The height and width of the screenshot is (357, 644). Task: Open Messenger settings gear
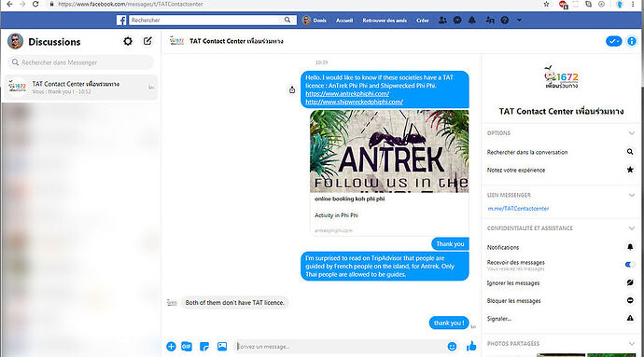click(x=128, y=41)
